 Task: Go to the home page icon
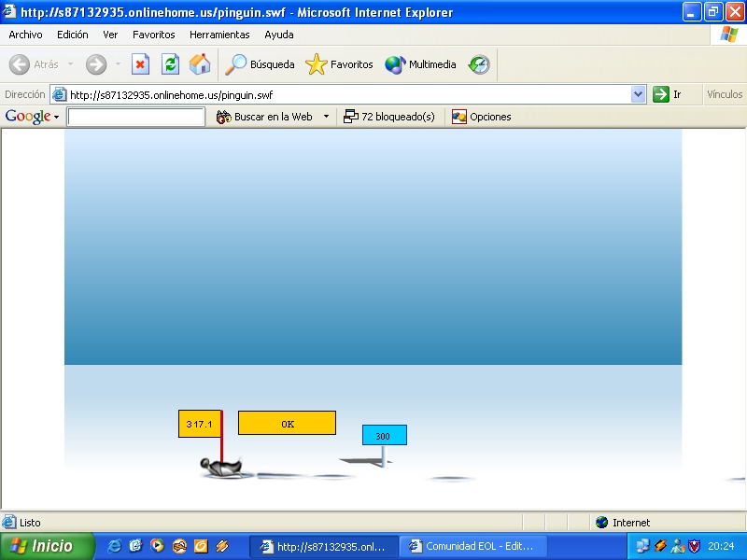pos(200,64)
